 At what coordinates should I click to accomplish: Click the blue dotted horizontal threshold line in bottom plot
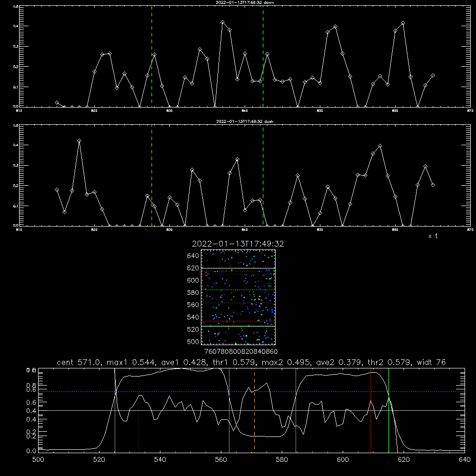(251, 392)
